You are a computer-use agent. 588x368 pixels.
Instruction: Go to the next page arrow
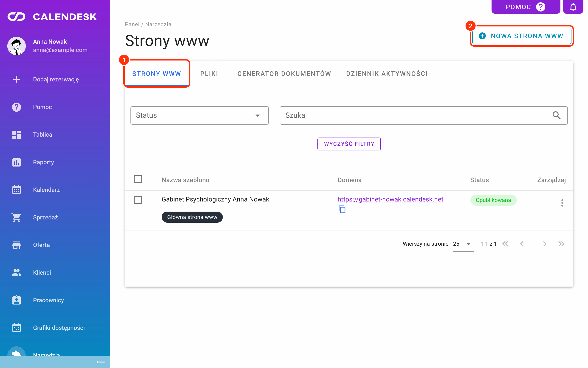click(545, 244)
